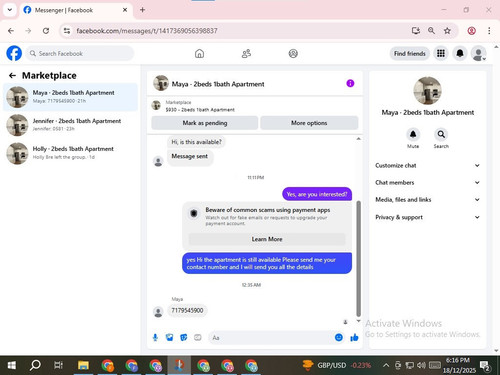This screenshot has width=500, height=375.
Task: Open the notifications bell in header
Action: tap(460, 53)
